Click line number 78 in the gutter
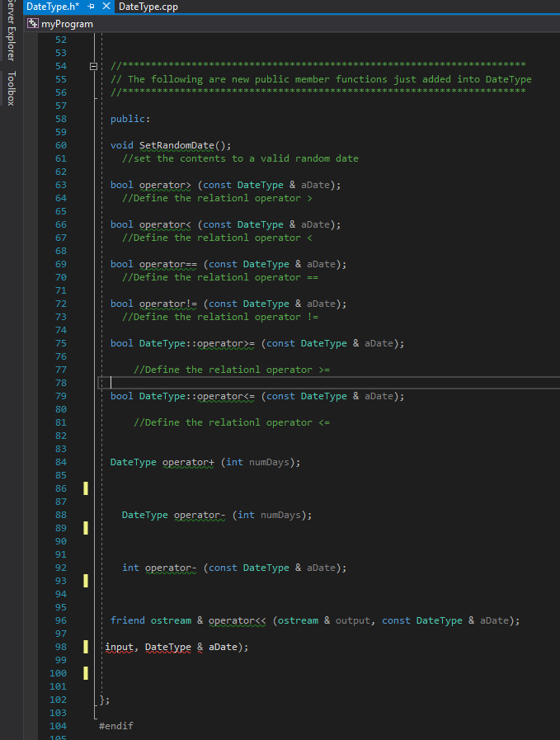The height and width of the screenshot is (740, 560). tap(61, 383)
